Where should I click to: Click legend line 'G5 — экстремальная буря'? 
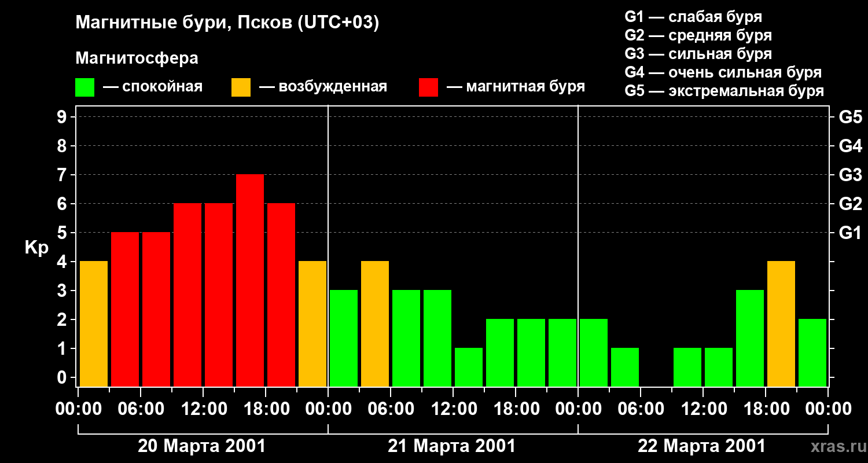pos(724,91)
